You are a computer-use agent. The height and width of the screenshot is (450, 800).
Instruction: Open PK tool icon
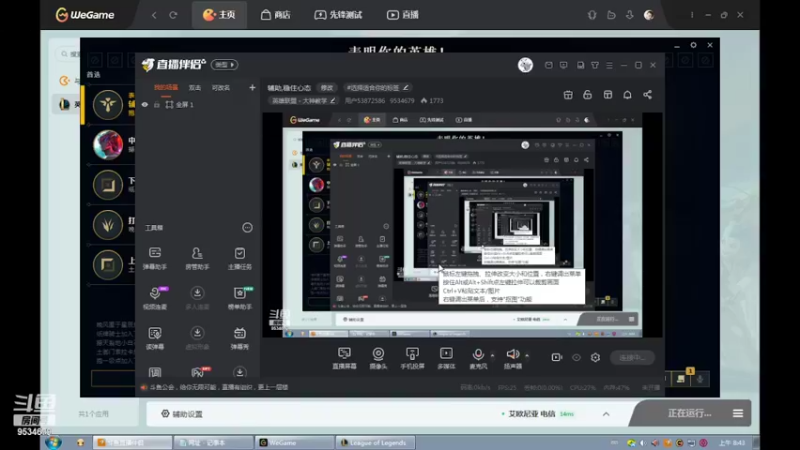(198, 372)
